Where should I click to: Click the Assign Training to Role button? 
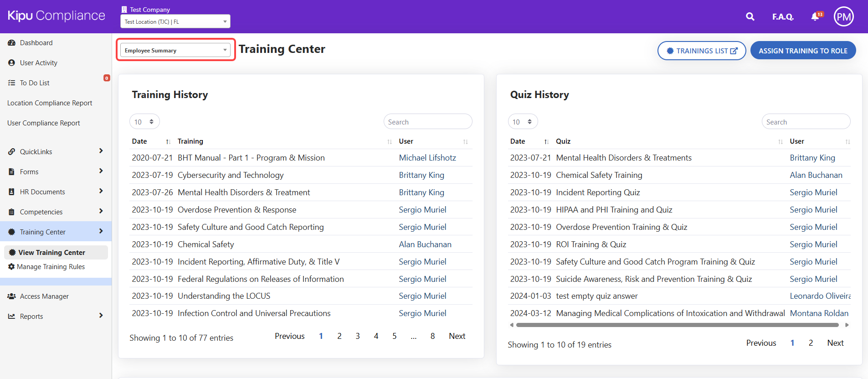(x=802, y=51)
